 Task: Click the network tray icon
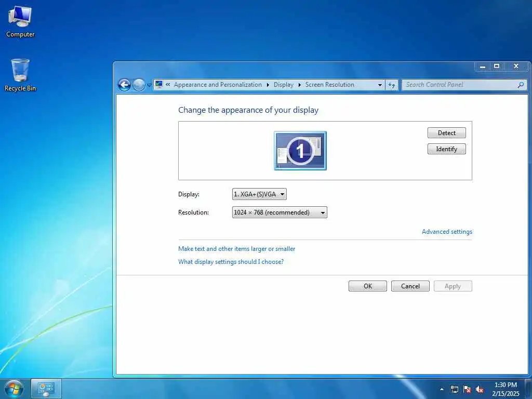point(454,390)
